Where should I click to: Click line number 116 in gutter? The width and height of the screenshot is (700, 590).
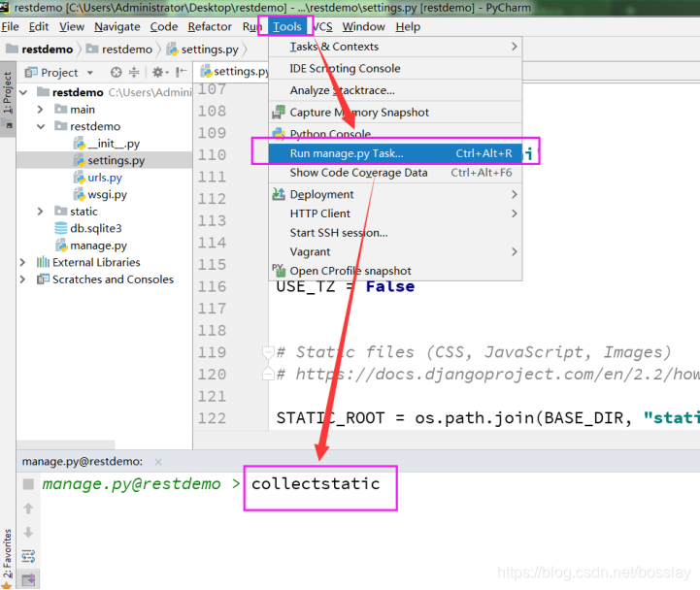click(x=212, y=286)
